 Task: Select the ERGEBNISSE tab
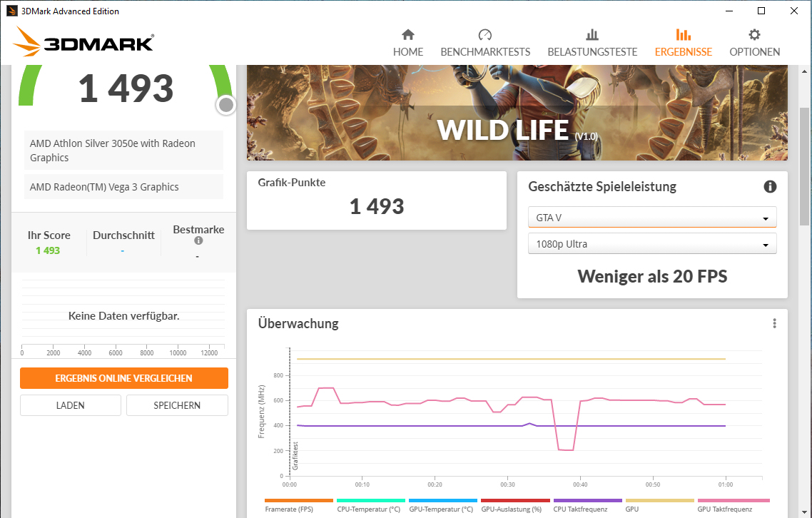[683, 43]
